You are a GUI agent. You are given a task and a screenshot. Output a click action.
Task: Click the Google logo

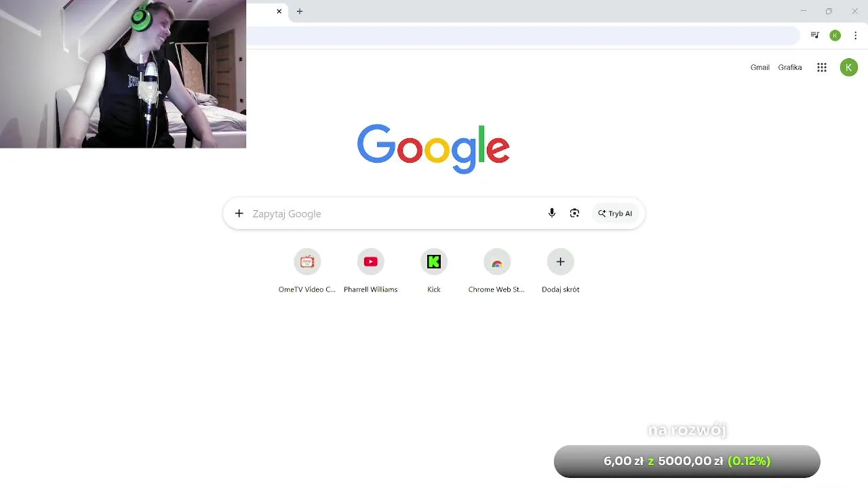[433, 148]
